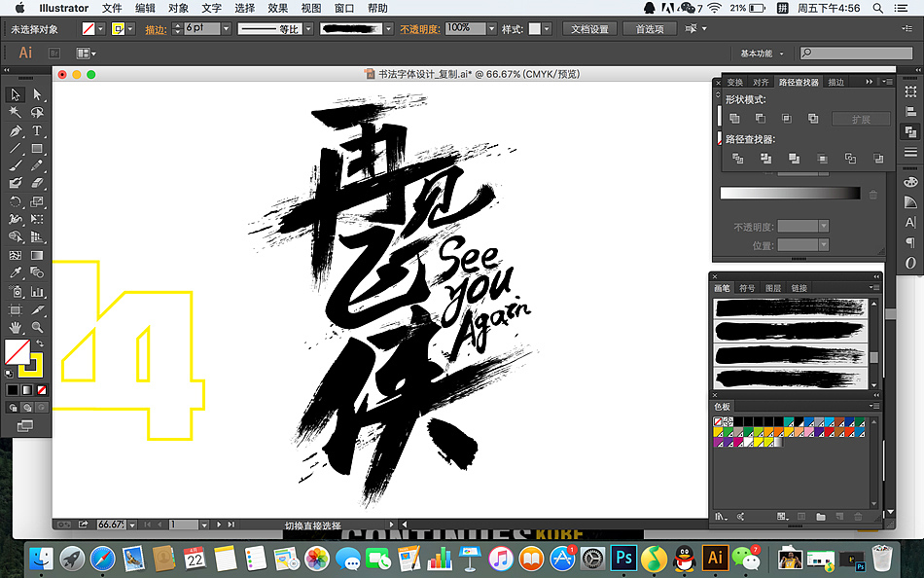Enable Draw Normal mode

tap(13, 408)
